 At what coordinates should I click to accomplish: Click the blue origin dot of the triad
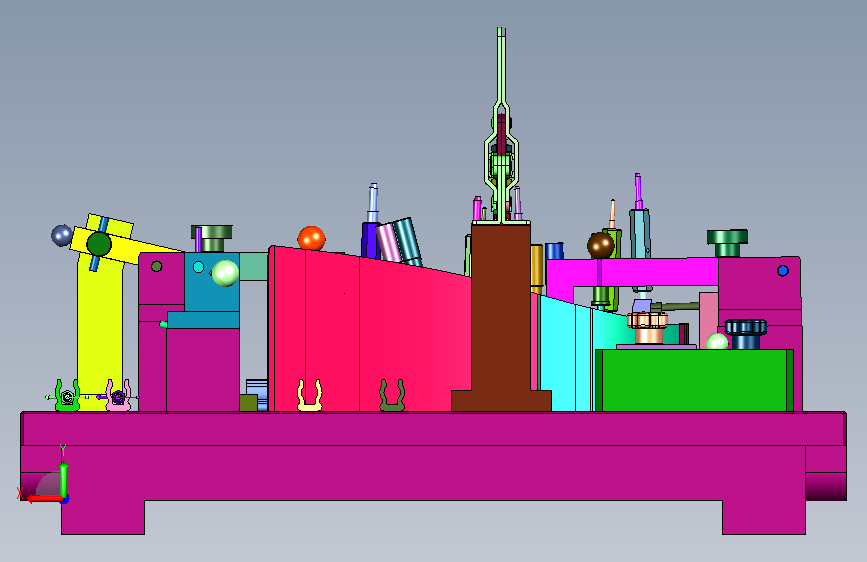65,500
